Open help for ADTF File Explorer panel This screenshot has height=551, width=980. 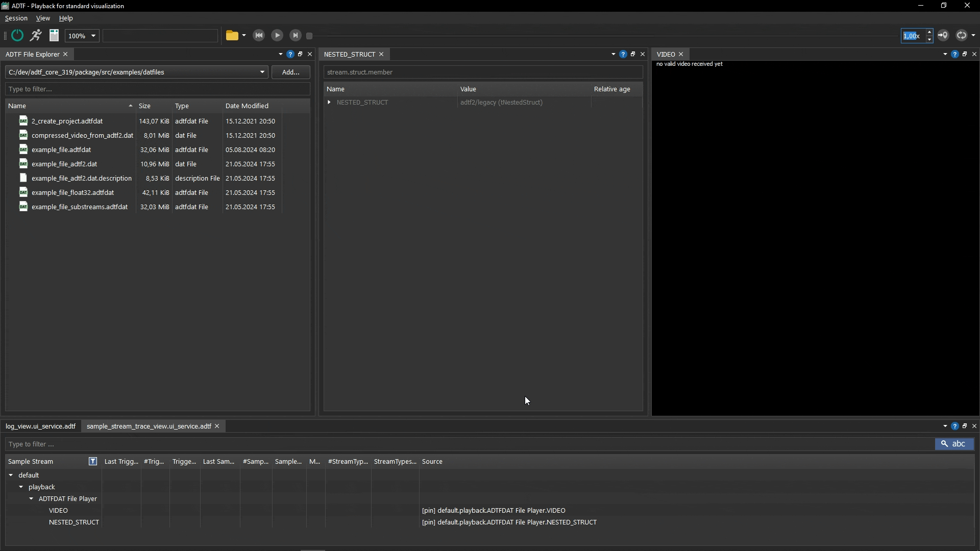(x=290, y=54)
